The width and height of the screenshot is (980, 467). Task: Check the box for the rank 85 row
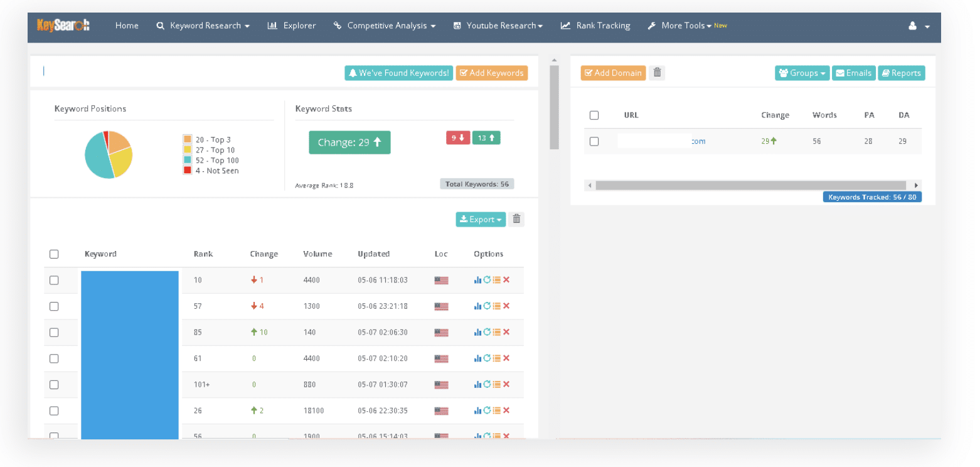pos(54,333)
